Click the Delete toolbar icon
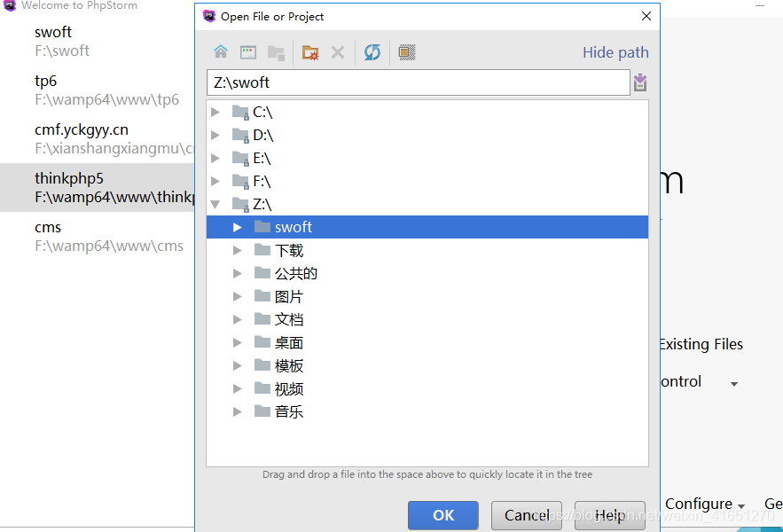The image size is (783, 532). (x=338, y=52)
